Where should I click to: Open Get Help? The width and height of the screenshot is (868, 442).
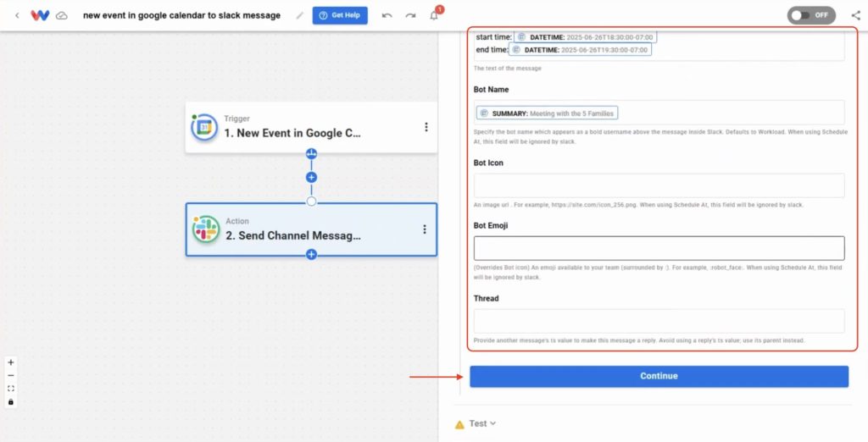(x=340, y=15)
